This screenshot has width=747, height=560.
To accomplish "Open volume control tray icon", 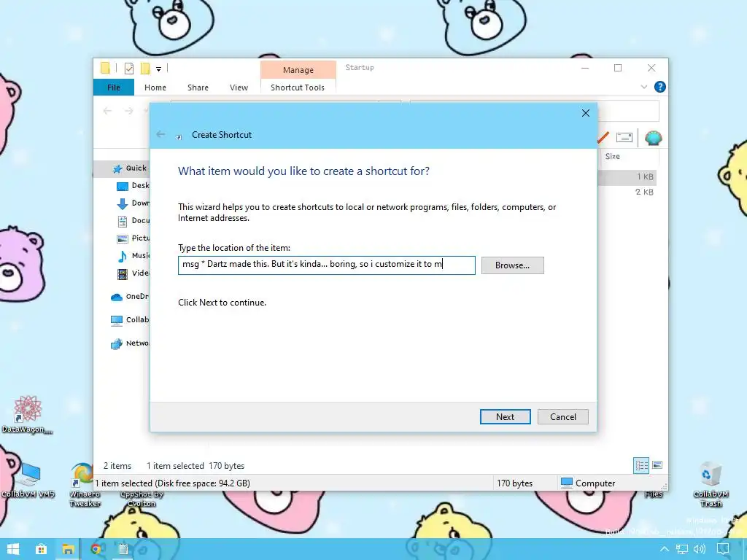I will pyautogui.click(x=700, y=549).
